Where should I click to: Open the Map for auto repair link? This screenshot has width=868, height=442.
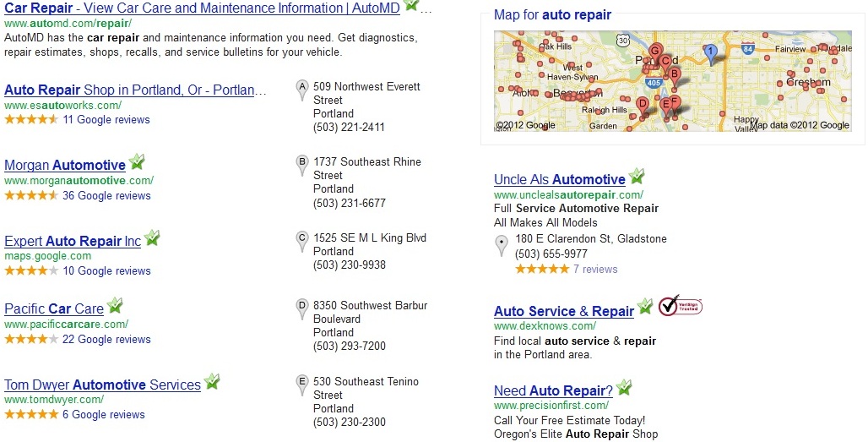(x=552, y=15)
